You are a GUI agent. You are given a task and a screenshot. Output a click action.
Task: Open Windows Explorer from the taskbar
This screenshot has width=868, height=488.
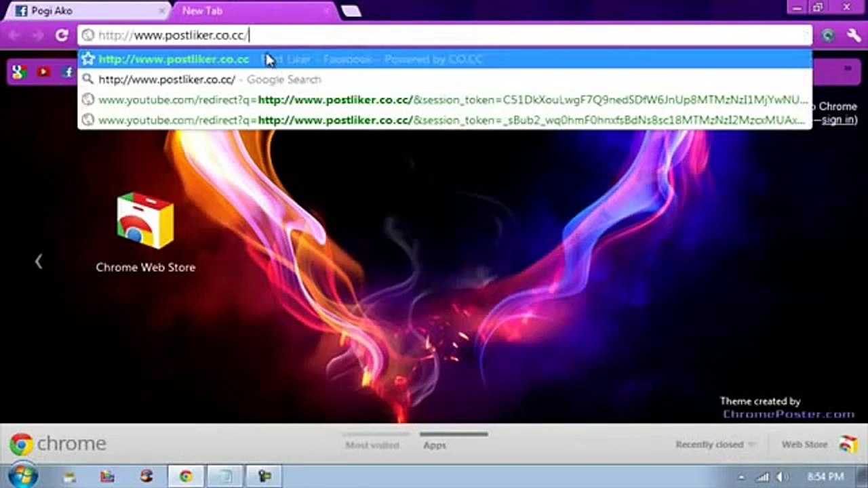pos(69,476)
